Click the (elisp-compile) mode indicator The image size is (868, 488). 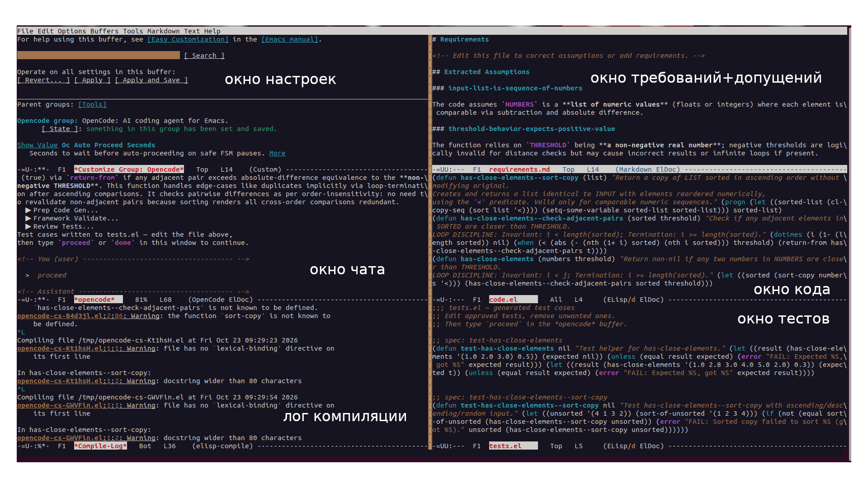222,446
